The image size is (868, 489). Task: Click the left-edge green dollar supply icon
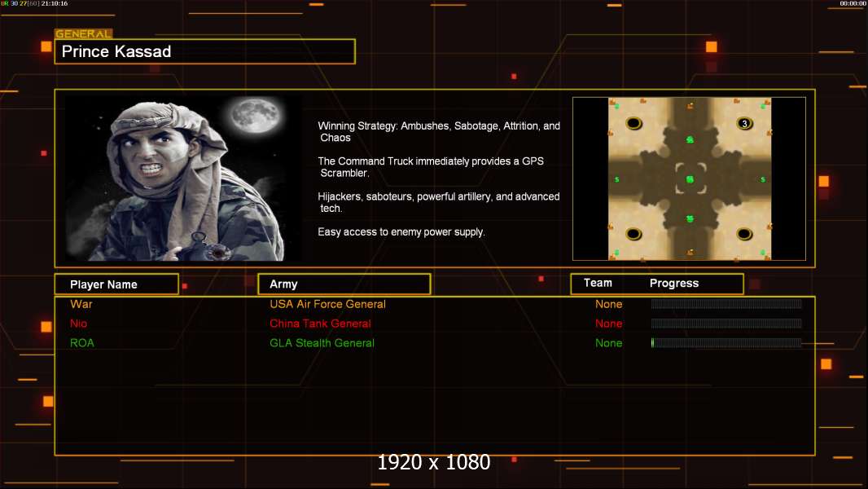tap(616, 179)
